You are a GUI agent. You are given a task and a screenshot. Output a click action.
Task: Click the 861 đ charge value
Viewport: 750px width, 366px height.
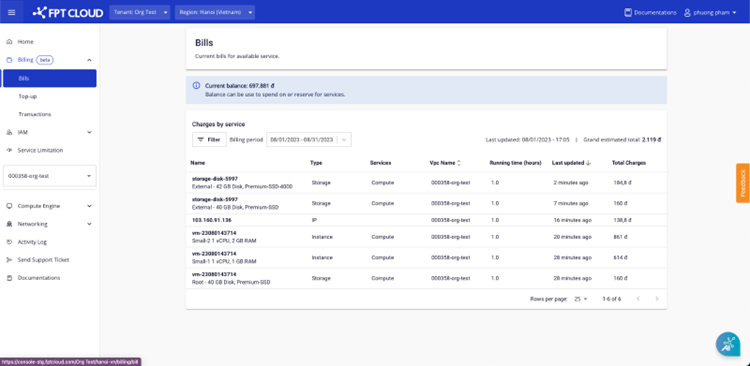[x=620, y=237]
